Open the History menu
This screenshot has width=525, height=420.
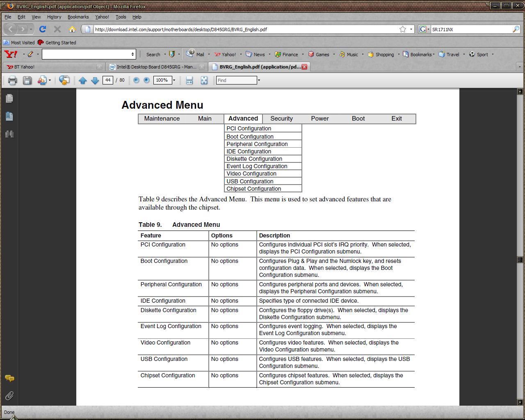tap(54, 17)
